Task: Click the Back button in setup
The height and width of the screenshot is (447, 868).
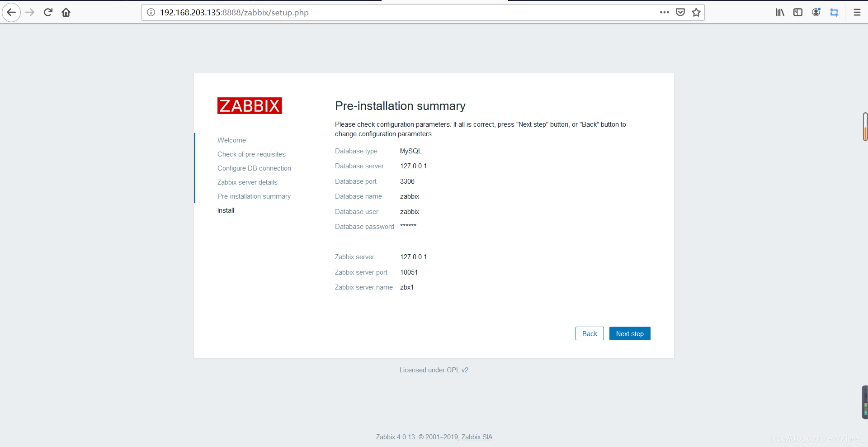Action: [x=590, y=333]
